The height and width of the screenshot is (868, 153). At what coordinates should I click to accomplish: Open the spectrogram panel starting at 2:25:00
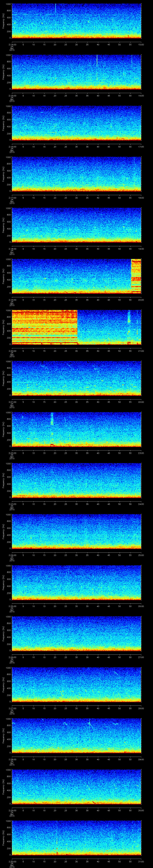[76, 583]
